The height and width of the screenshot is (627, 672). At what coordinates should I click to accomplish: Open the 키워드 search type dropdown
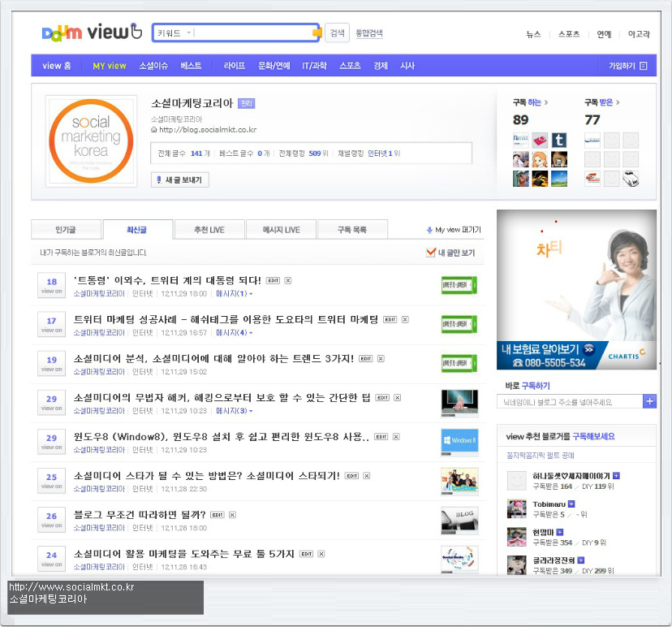click(x=174, y=33)
